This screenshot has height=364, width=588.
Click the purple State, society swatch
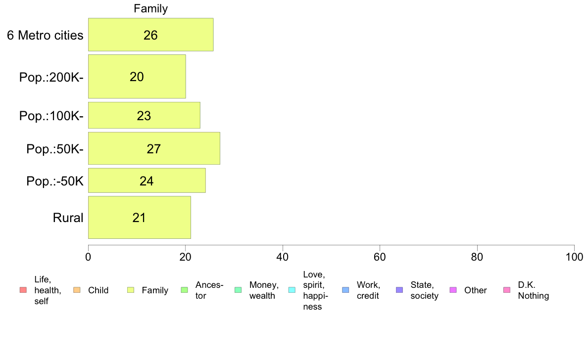click(399, 290)
